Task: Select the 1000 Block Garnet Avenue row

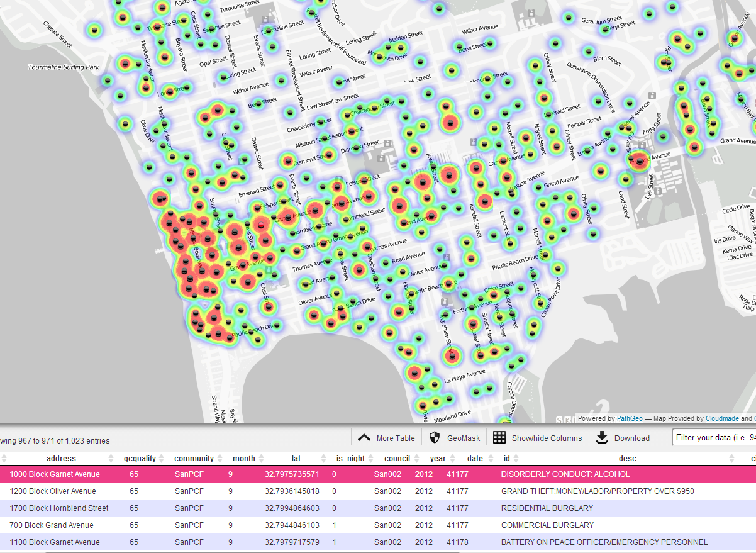Action: click(x=378, y=474)
